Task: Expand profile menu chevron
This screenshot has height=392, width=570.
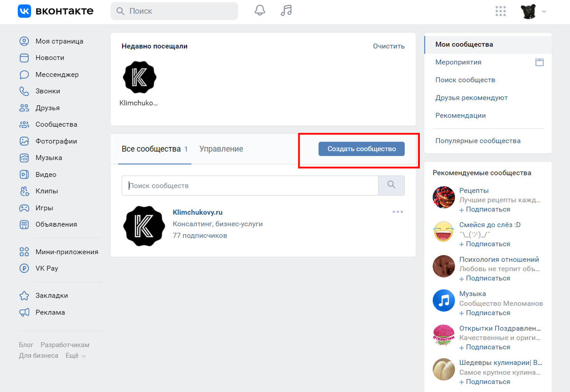Action: point(544,11)
